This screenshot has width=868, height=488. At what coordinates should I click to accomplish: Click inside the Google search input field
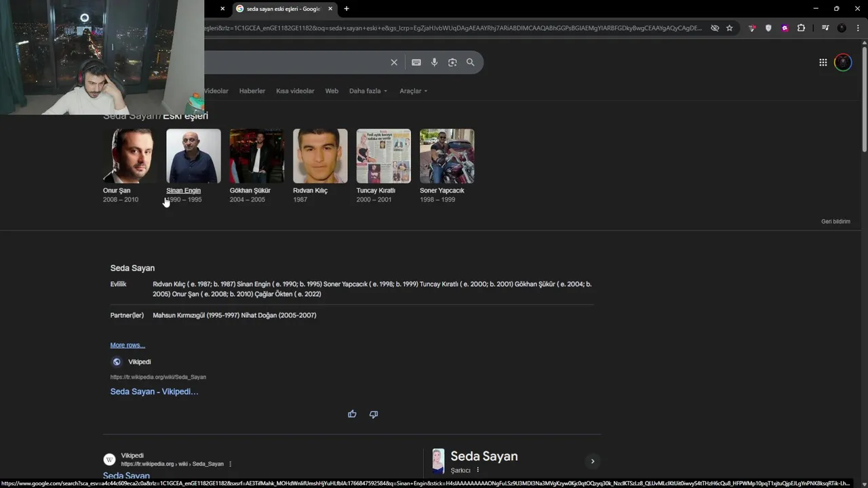(x=295, y=62)
